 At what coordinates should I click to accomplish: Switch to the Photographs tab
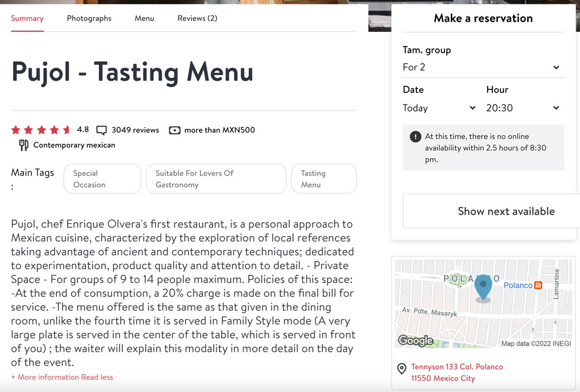click(89, 18)
